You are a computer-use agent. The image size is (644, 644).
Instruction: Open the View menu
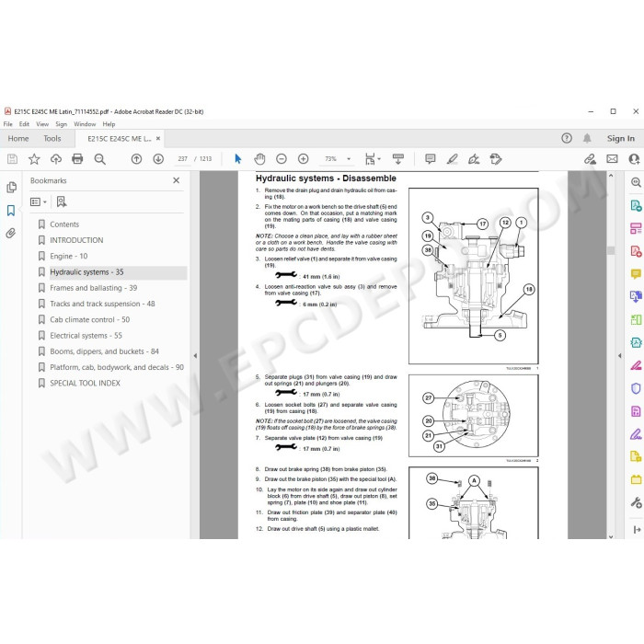(42, 124)
